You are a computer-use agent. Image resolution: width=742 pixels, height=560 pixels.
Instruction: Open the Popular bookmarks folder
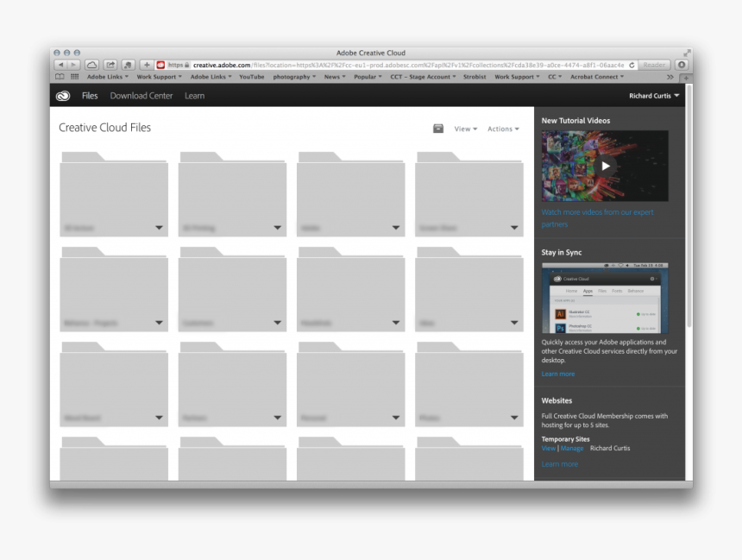pos(368,77)
